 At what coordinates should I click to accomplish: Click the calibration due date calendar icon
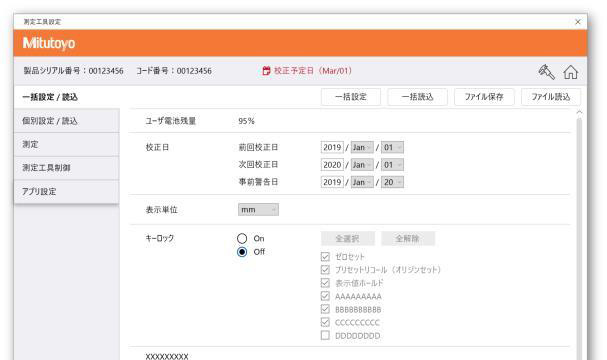click(x=266, y=71)
